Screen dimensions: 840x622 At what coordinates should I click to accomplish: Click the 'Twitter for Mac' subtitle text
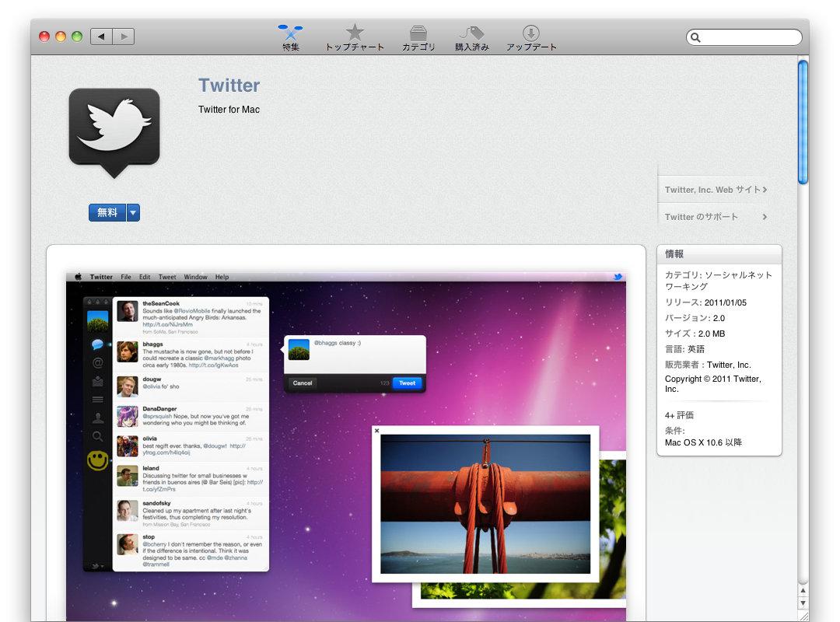point(229,110)
